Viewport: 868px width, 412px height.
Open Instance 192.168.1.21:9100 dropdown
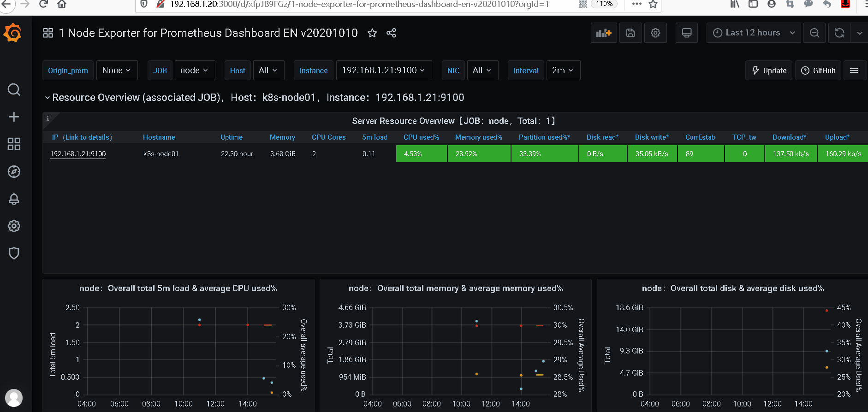click(384, 71)
